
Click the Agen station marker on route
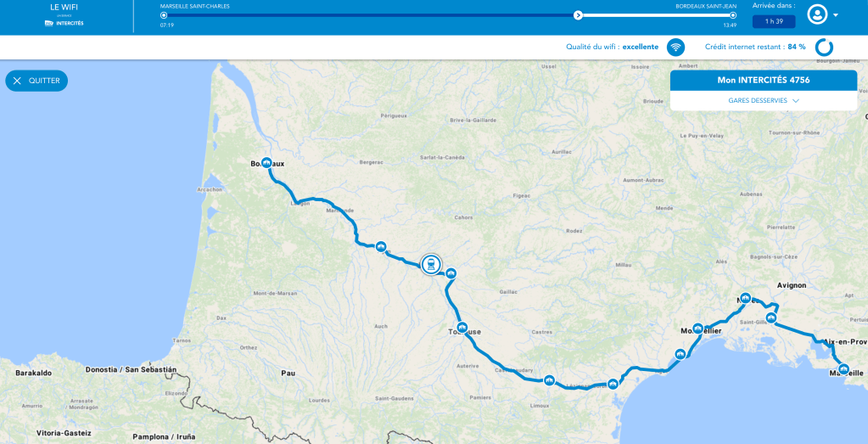(380, 246)
